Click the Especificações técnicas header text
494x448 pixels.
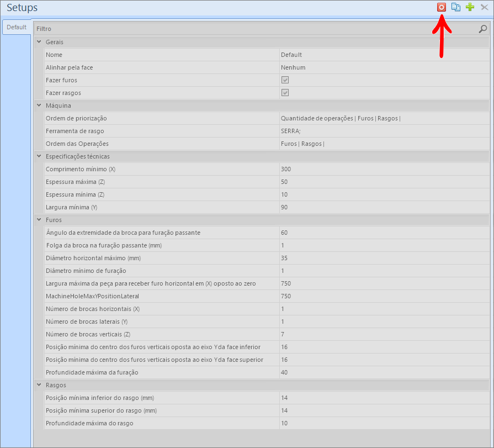coord(77,156)
